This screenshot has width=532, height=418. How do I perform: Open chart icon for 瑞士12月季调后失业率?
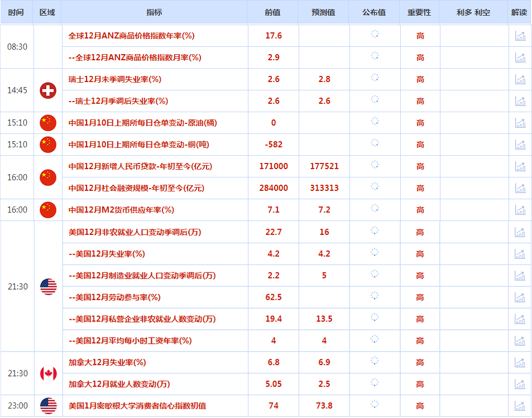[520, 101]
